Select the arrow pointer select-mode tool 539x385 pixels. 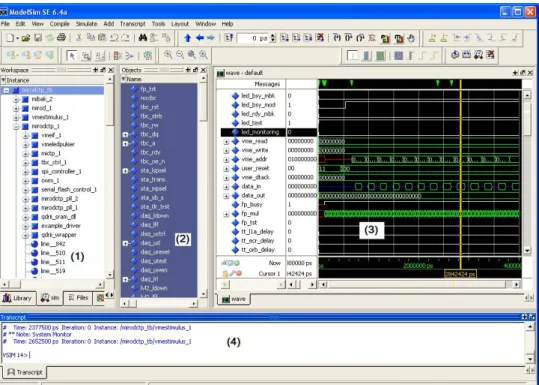coord(72,56)
